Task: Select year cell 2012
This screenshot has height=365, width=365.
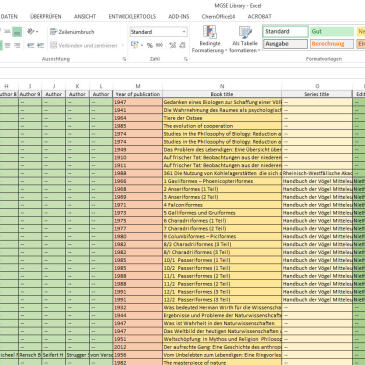Action: [x=138, y=347]
